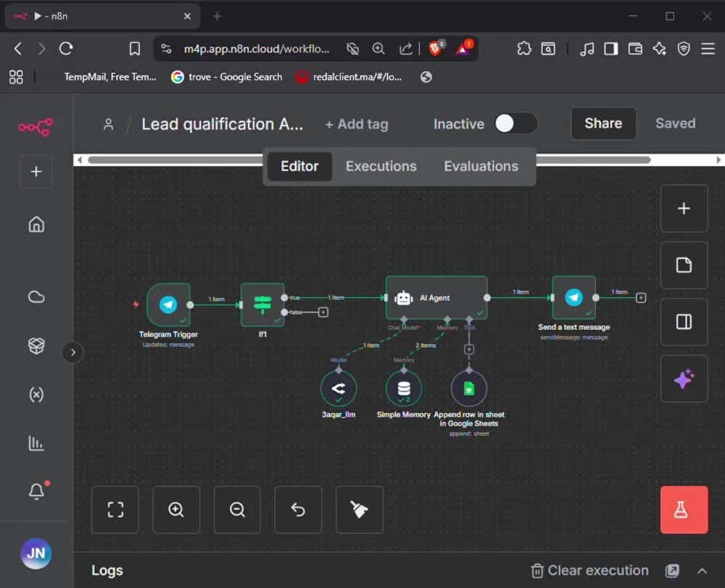Open the notifications bell icon
The height and width of the screenshot is (588, 725).
pos(36,491)
